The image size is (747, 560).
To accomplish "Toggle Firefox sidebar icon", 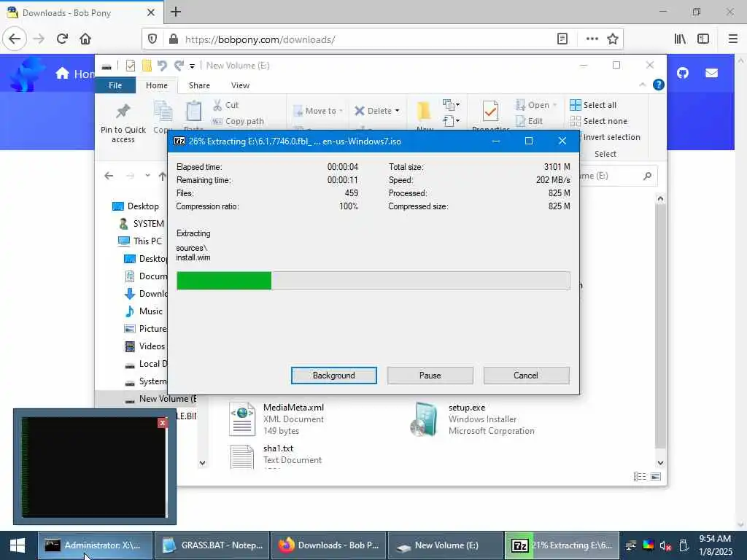I will [x=703, y=39].
